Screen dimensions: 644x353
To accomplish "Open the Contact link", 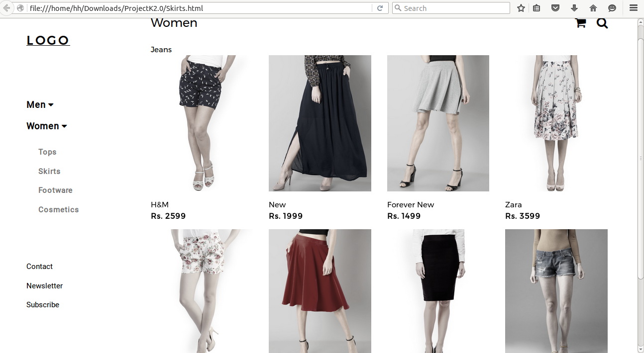I will (39, 266).
